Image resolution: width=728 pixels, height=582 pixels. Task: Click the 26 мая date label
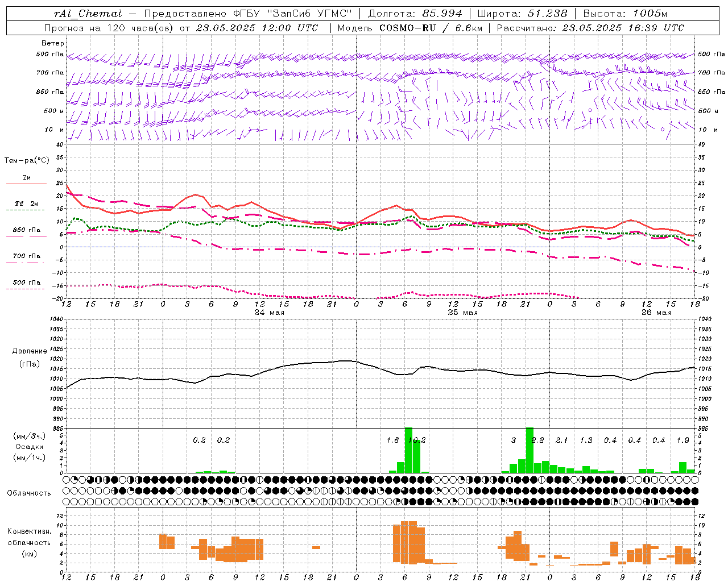[x=656, y=313]
